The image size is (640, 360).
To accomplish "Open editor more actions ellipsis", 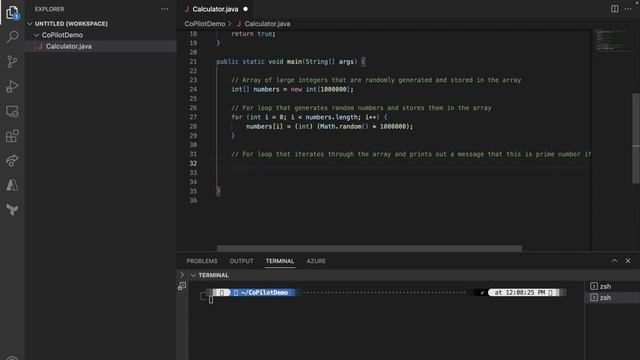I will 628,9.
